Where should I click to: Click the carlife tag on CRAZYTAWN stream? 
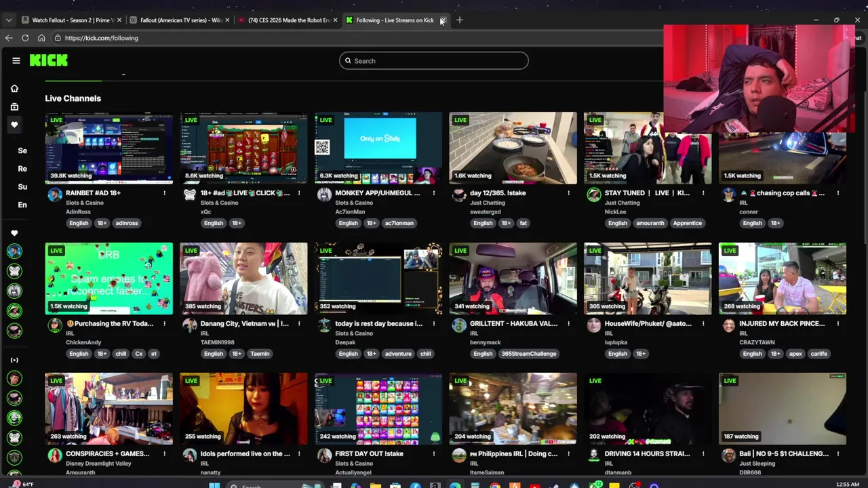coord(818,354)
